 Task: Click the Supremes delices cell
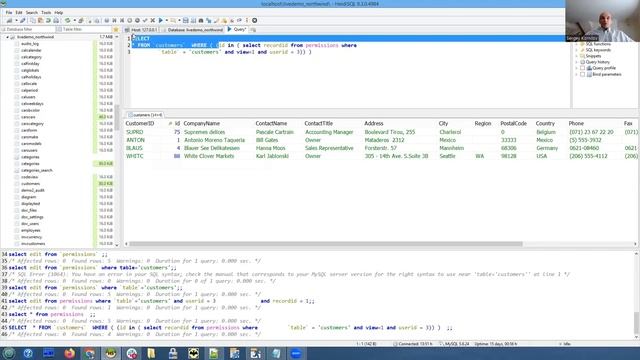pyautogui.click(x=204, y=132)
